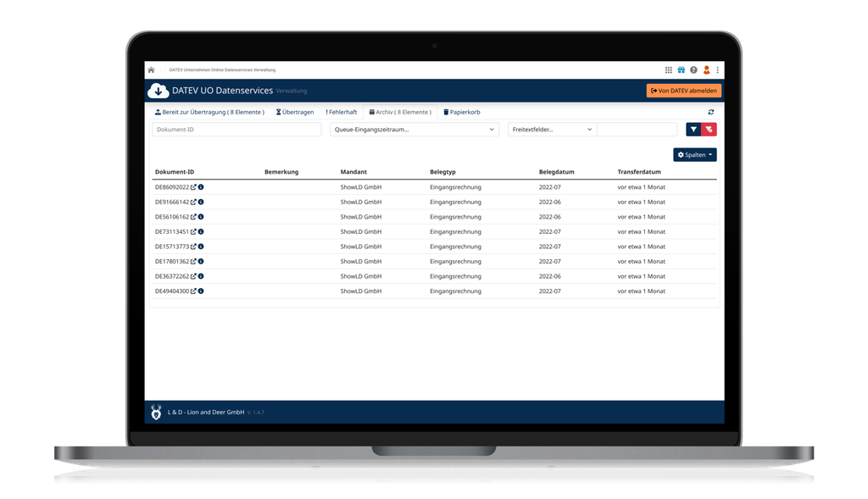The height and width of the screenshot is (499, 868).
Task: Click Von DATEV abmelden button
Action: [x=684, y=91]
